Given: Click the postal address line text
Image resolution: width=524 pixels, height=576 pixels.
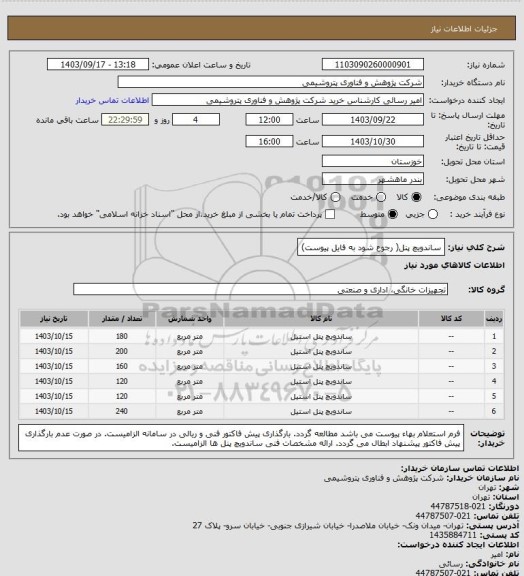Looking at the screenshot, I should [x=329, y=525].
